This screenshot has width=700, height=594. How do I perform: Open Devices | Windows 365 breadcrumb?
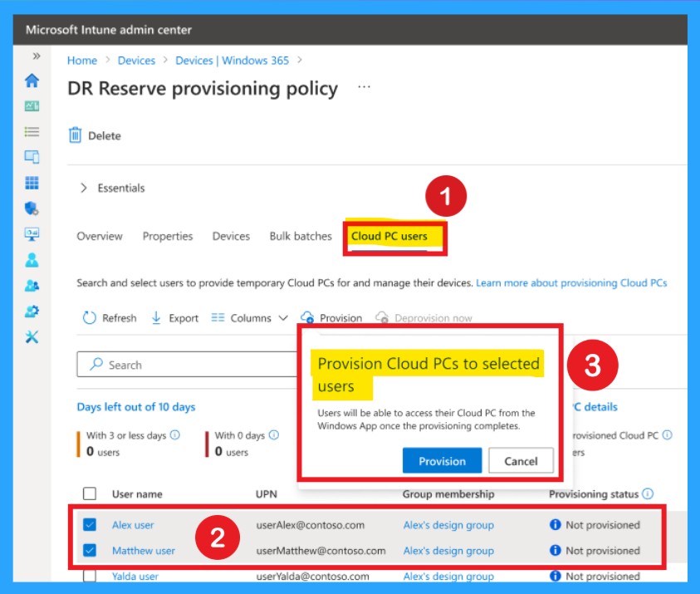pos(233,61)
